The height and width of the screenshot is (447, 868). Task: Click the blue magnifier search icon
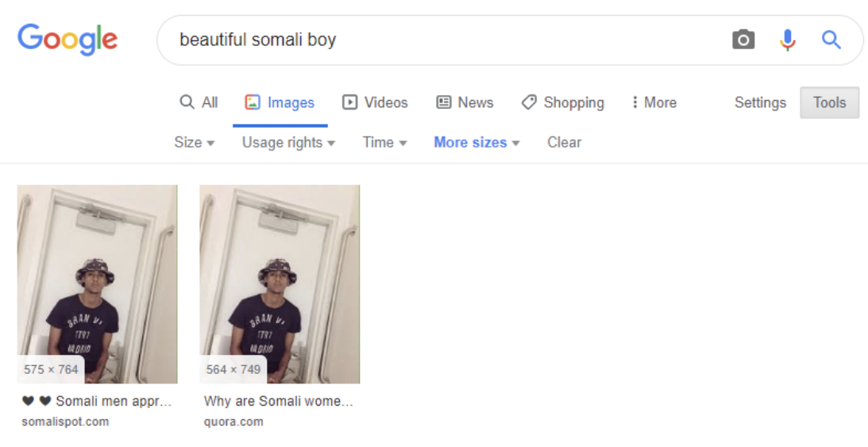(831, 40)
